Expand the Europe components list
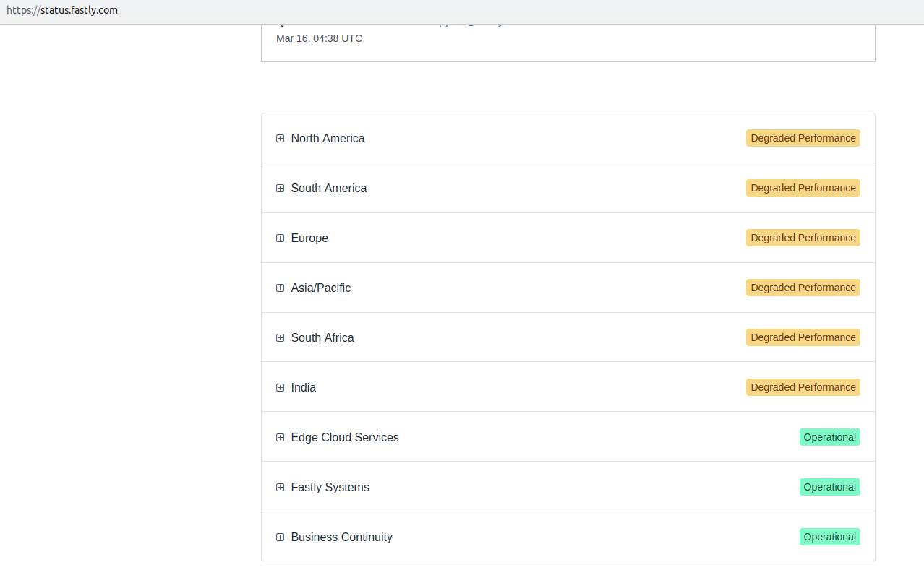 [281, 238]
